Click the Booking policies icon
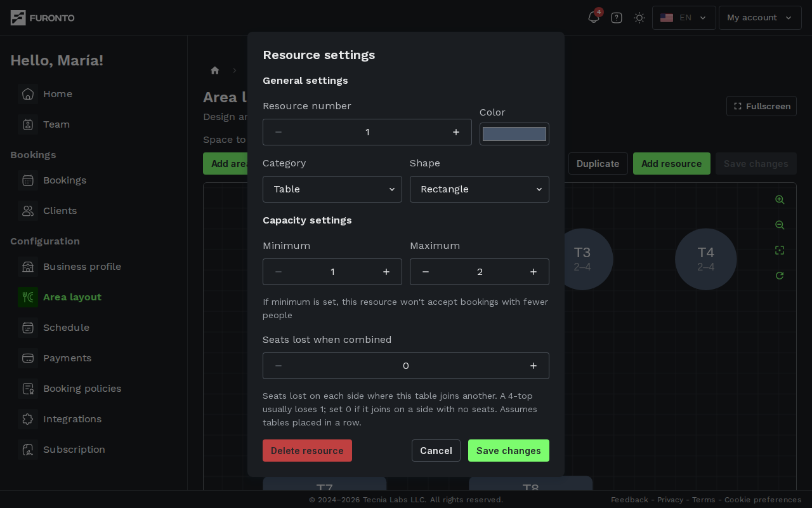The image size is (812, 508). point(28,389)
